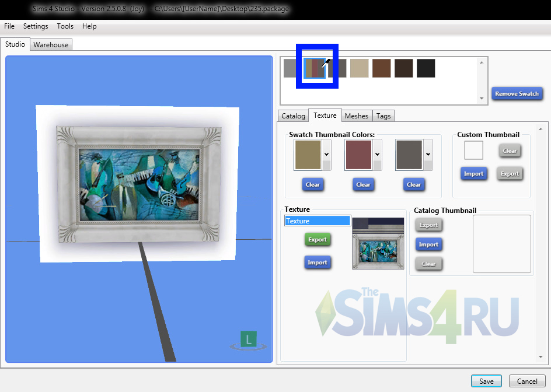This screenshot has height=392, width=551.
Task: Import a new texture image
Action: (318, 262)
